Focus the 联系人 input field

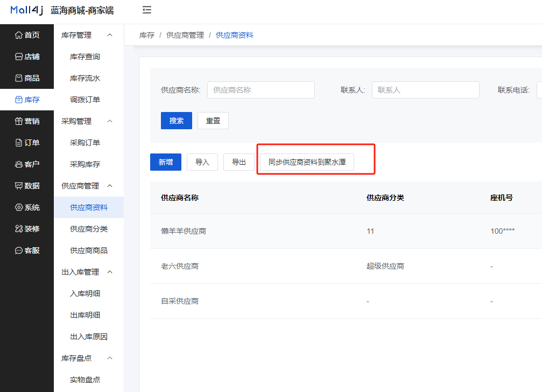426,90
